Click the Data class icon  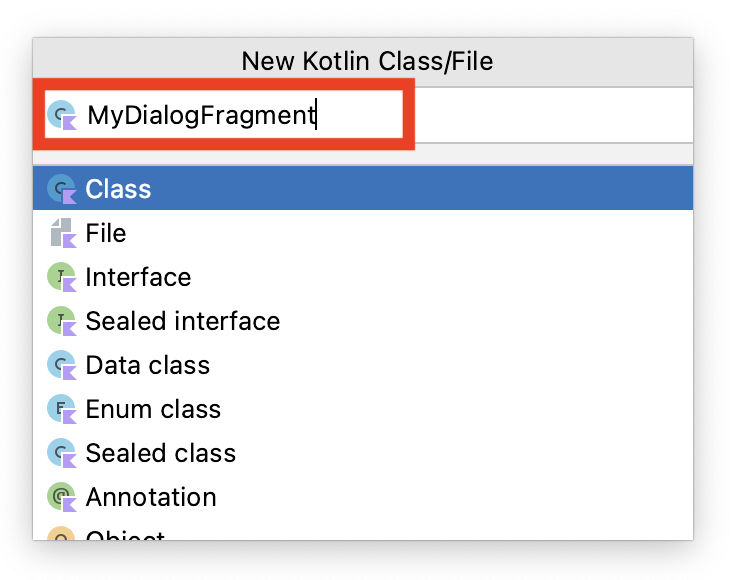[62, 365]
